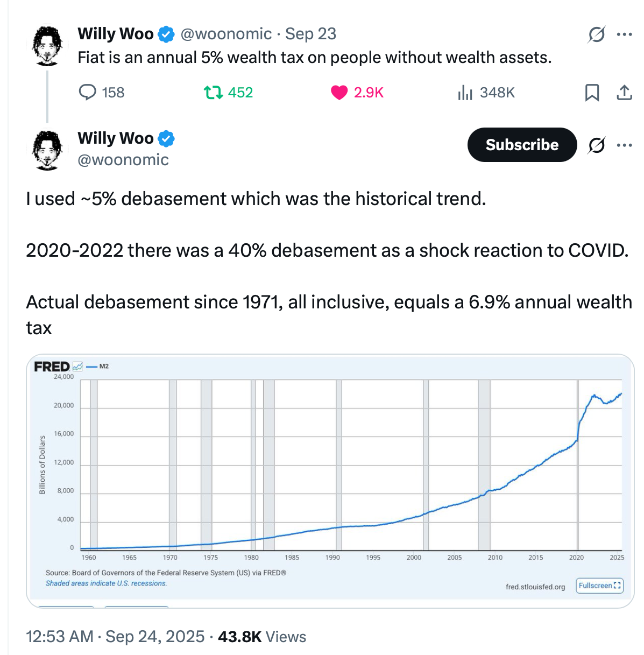
Task: Subscribe to Willy Woo
Action: point(521,145)
